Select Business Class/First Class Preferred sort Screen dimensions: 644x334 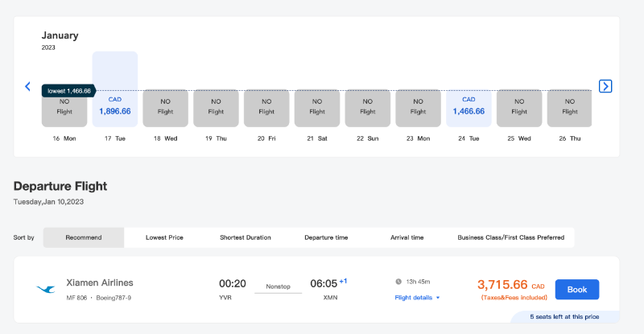coord(510,237)
